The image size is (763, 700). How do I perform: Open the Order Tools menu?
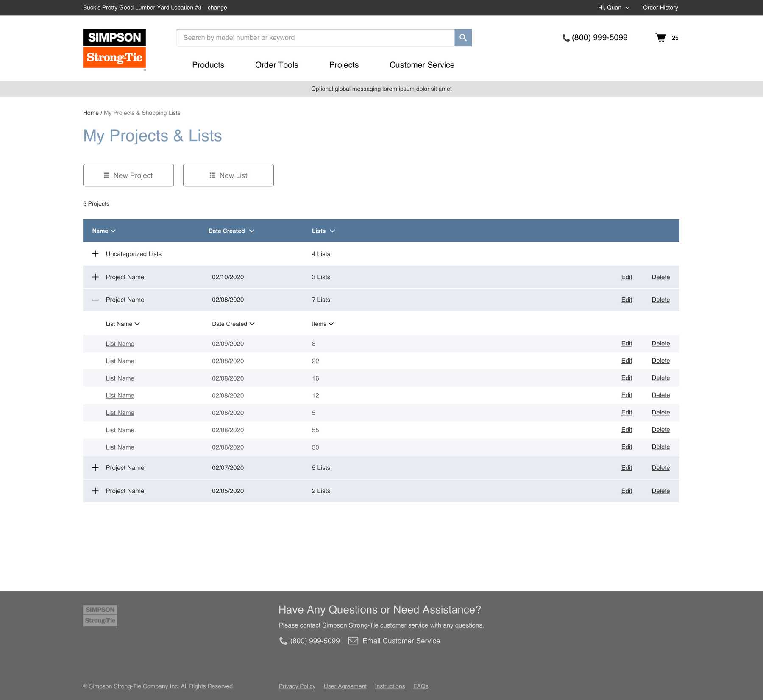[x=276, y=65]
